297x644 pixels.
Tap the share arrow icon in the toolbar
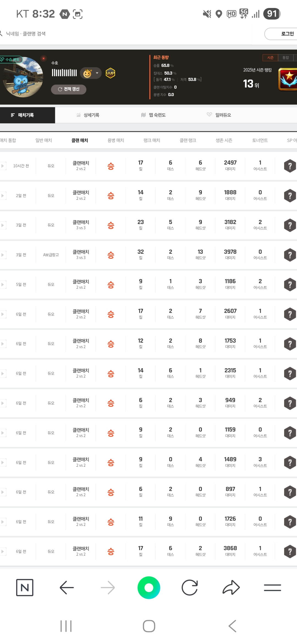(231, 588)
